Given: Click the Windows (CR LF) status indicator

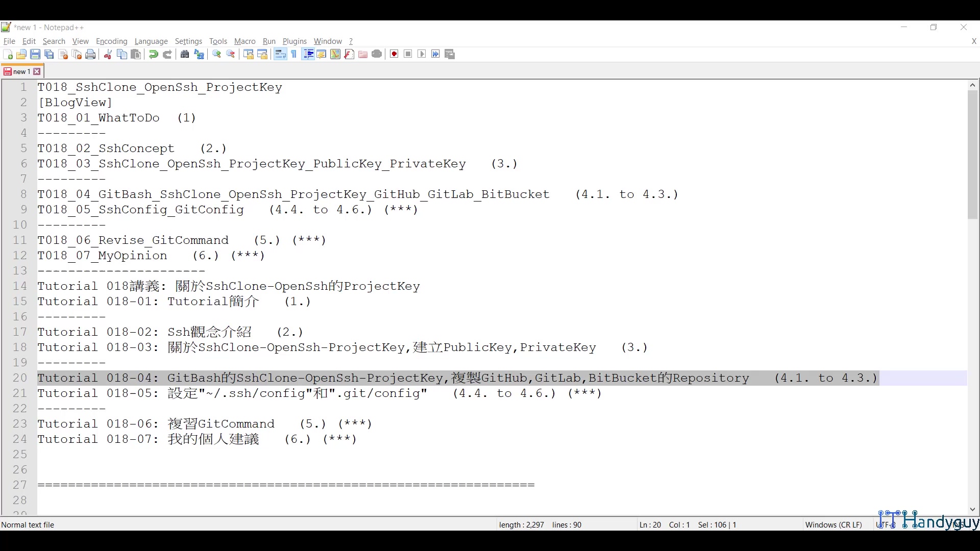Looking at the screenshot, I should click(x=834, y=524).
